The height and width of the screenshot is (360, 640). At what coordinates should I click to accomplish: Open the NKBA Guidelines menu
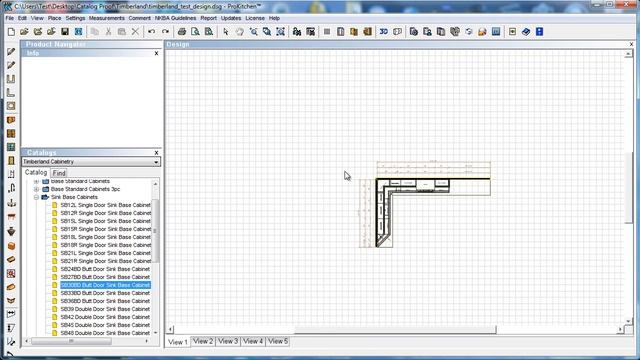point(175,18)
